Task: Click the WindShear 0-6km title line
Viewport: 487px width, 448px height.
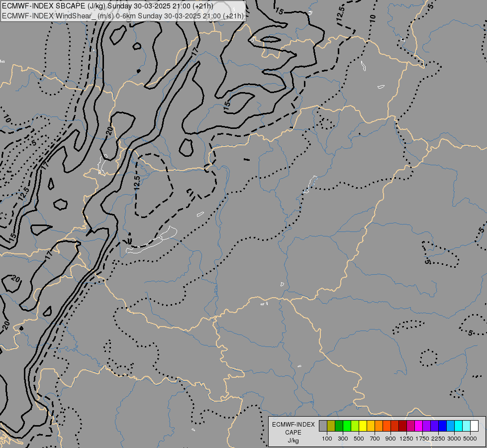Action: [123, 16]
